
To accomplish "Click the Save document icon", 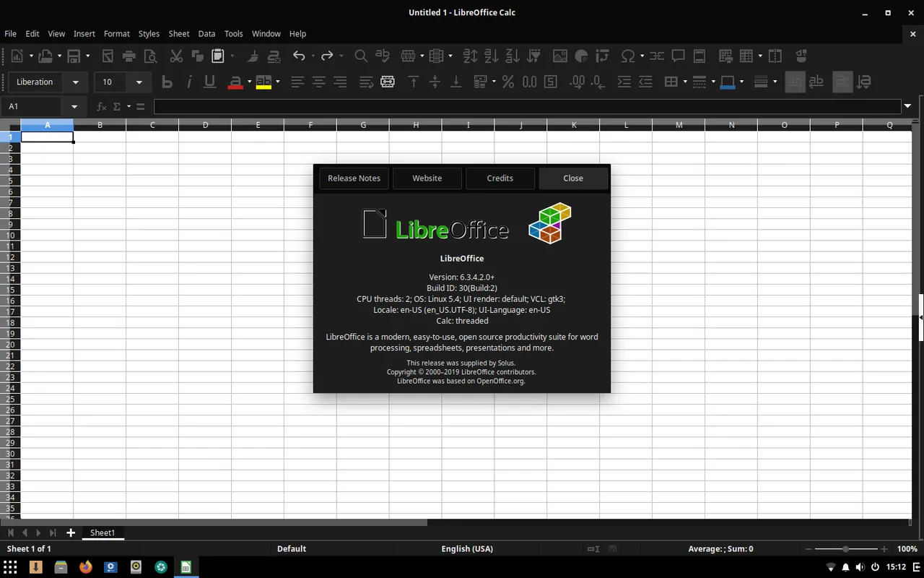I will (73, 56).
